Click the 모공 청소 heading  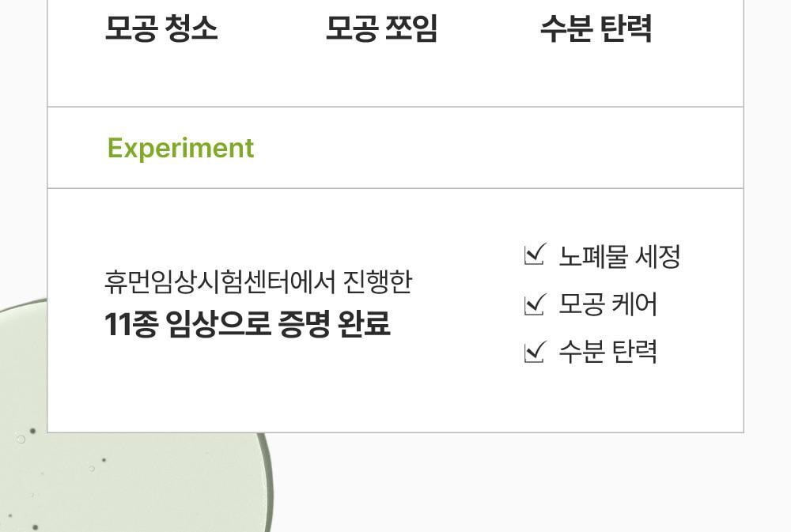pos(161,28)
